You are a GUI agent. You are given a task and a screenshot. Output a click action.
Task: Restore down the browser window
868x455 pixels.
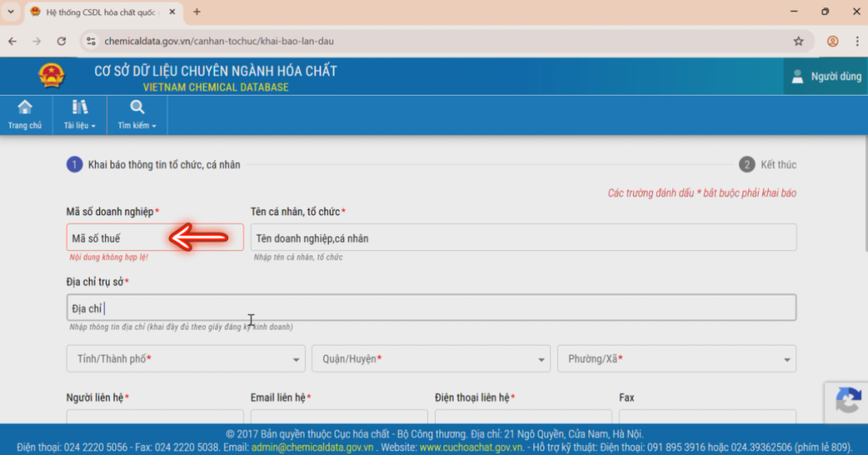pos(825,12)
